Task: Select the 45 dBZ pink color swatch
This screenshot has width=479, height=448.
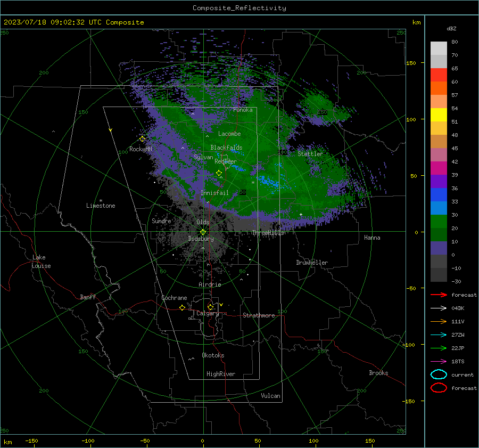Action: point(439,154)
